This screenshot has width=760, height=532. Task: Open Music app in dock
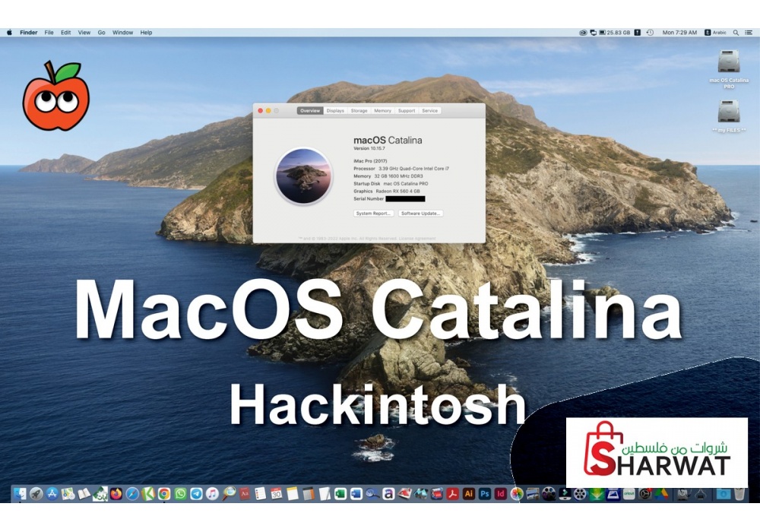(x=212, y=494)
